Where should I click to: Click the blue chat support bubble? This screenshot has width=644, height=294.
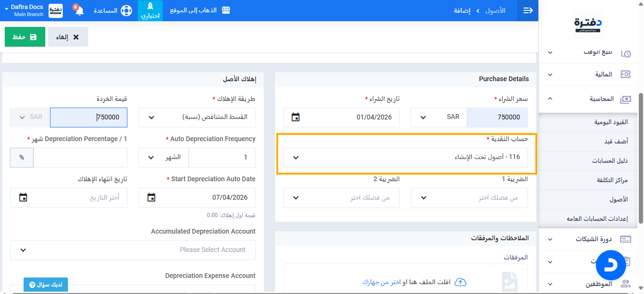[611, 266]
